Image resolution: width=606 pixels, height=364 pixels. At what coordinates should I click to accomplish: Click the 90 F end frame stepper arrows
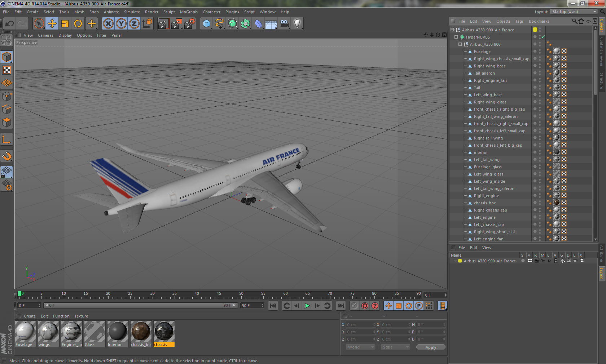click(262, 305)
